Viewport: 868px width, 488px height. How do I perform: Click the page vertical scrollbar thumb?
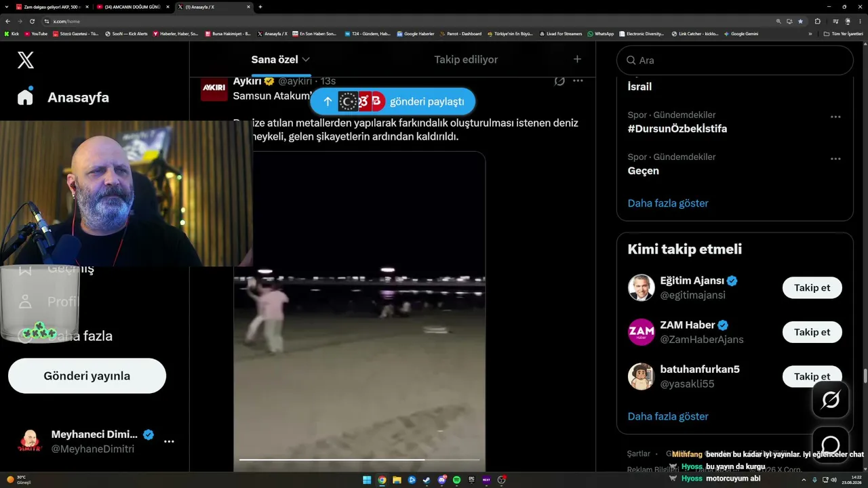(865, 375)
